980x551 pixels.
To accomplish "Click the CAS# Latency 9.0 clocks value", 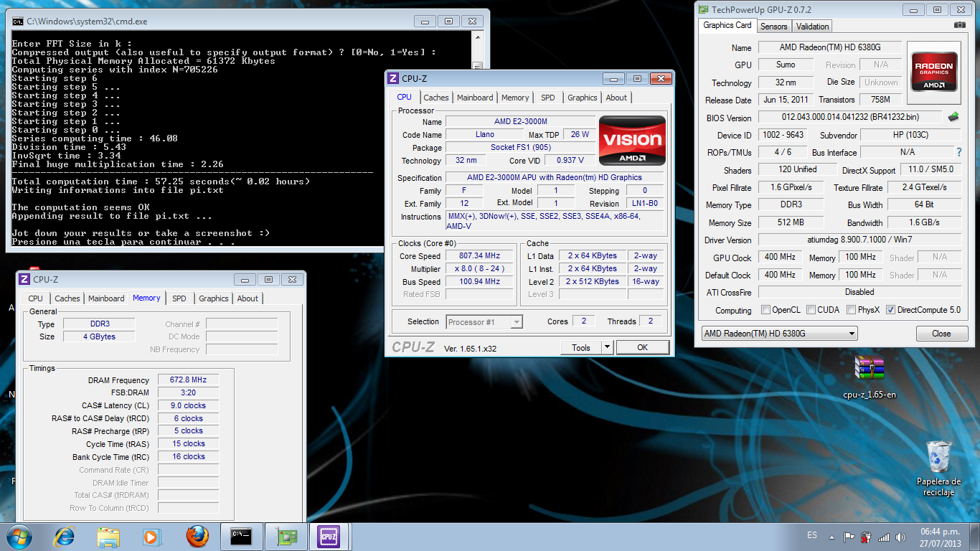I will point(188,406).
